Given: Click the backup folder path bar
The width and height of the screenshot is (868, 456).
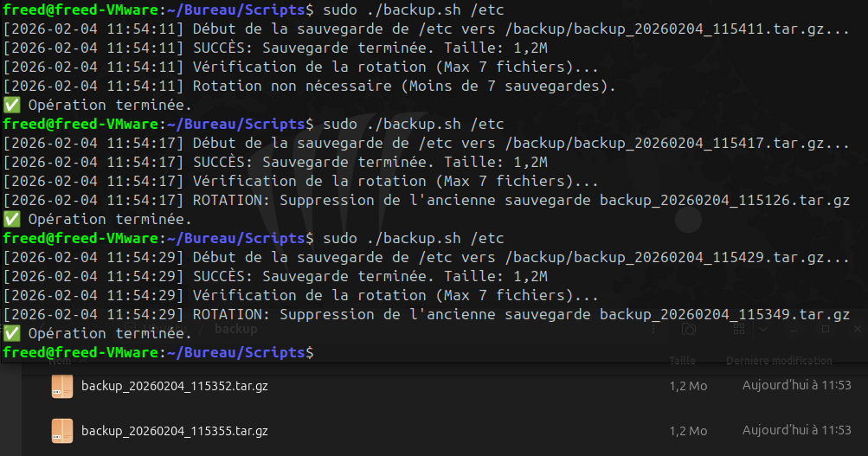Looking at the screenshot, I should coord(236,330).
